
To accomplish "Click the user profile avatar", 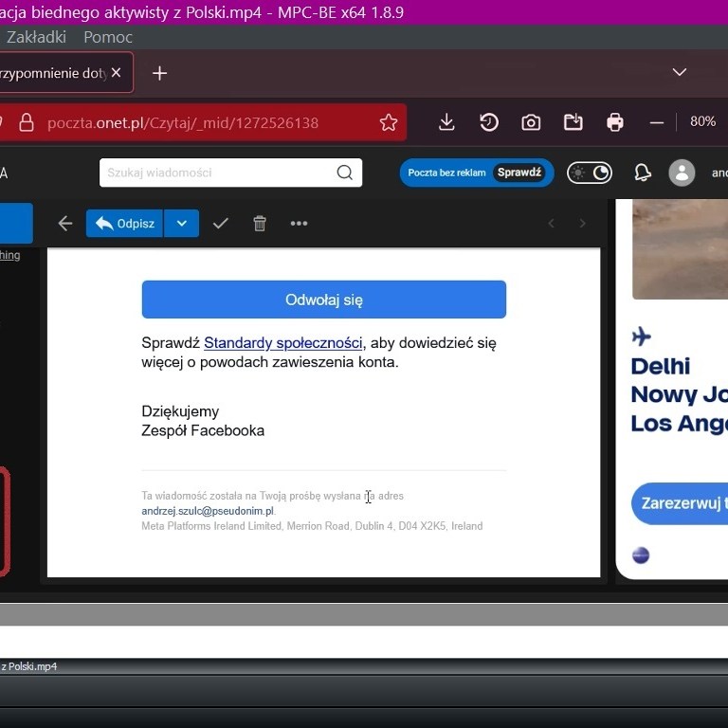I will point(682,173).
